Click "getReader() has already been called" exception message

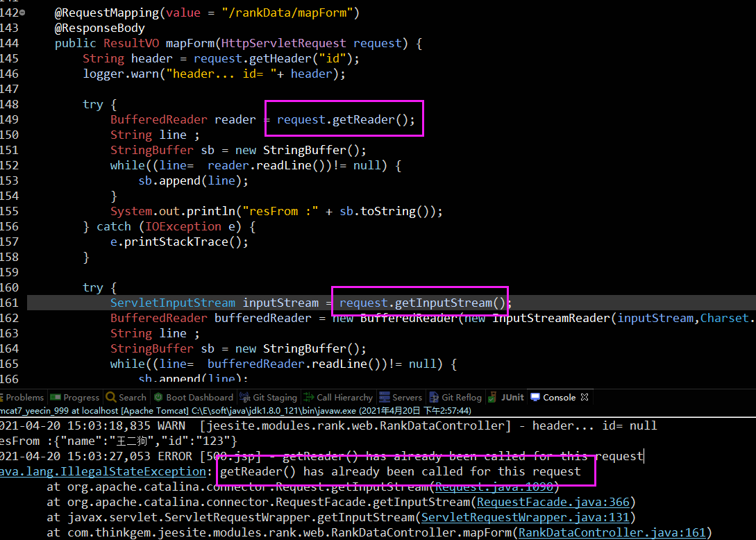(400, 471)
